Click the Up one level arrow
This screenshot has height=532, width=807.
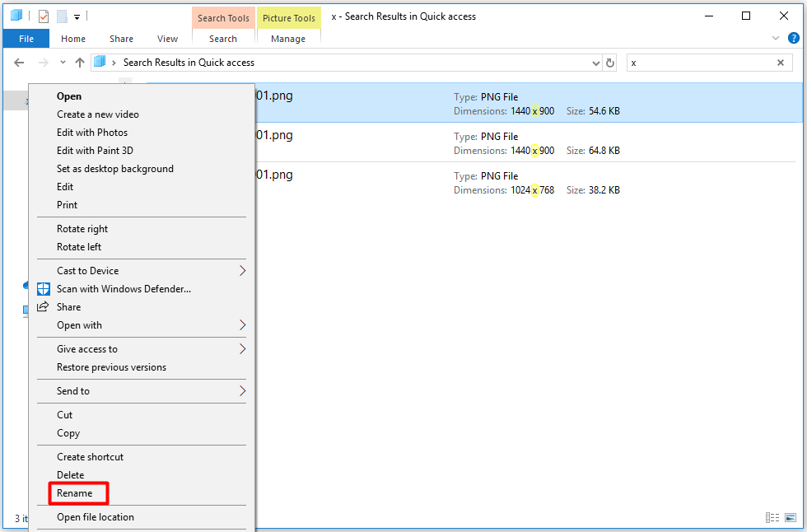[x=80, y=63]
